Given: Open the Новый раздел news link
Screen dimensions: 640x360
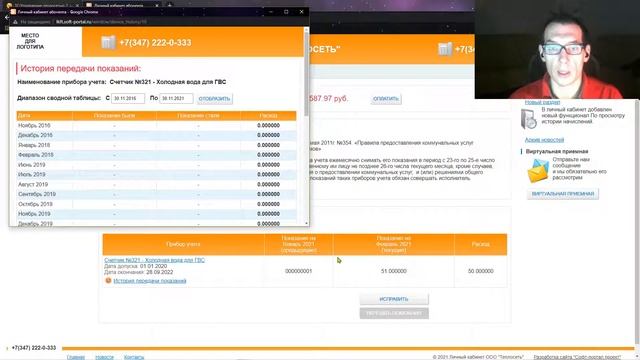Looking at the screenshot, I should pyautogui.click(x=542, y=102).
